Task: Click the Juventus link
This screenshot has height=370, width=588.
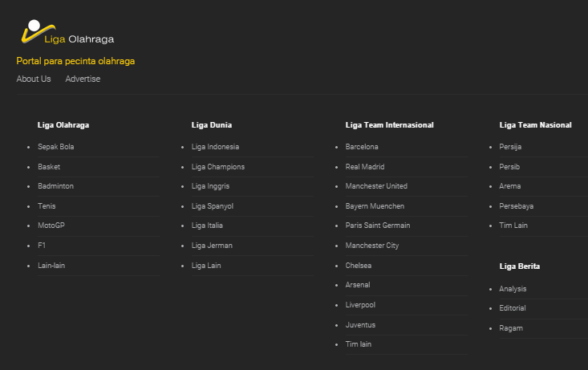Action: tap(360, 325)
